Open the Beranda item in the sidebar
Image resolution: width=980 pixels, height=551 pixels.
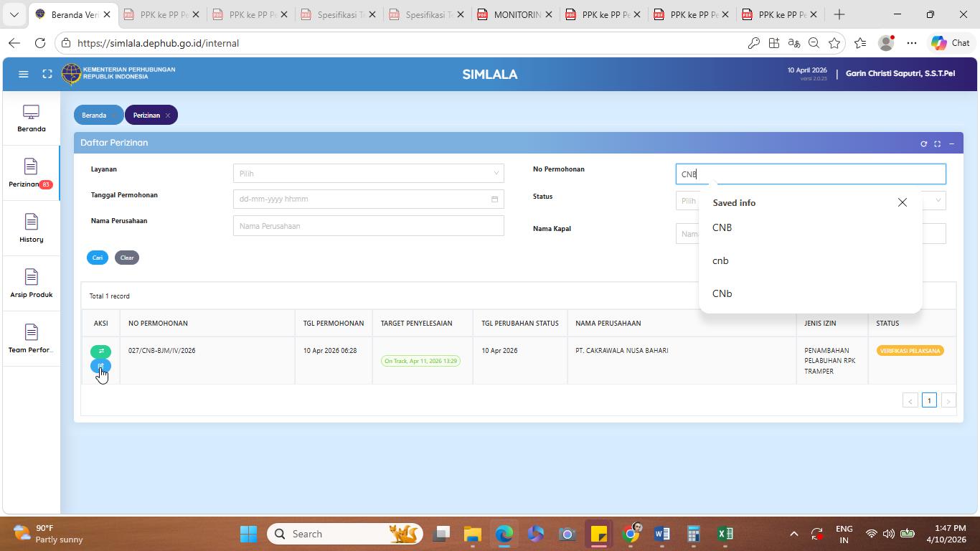[x=31, y=119]
